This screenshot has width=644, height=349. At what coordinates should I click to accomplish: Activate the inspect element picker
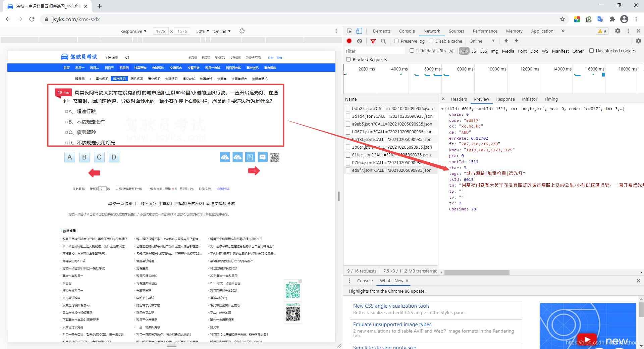[349, 31]
